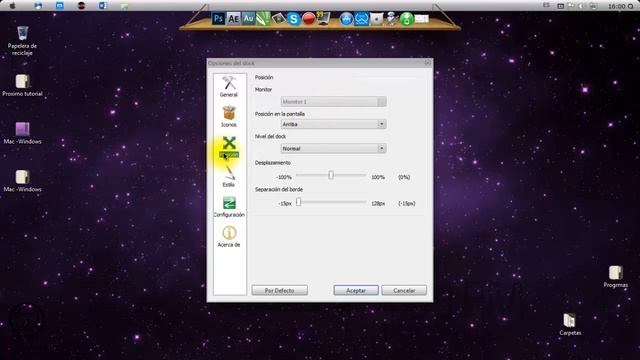
Task: Launch Photoshop from the dock
Action: coord(218,18)
